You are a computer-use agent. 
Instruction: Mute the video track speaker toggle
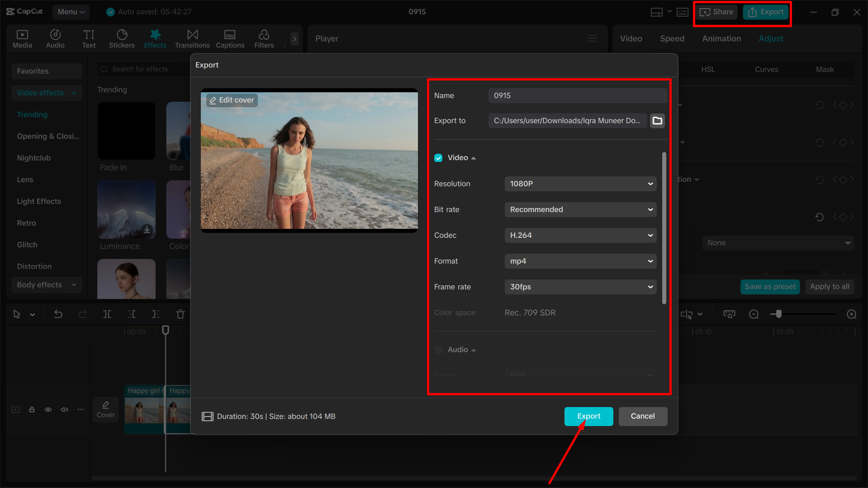pos(64,409)
